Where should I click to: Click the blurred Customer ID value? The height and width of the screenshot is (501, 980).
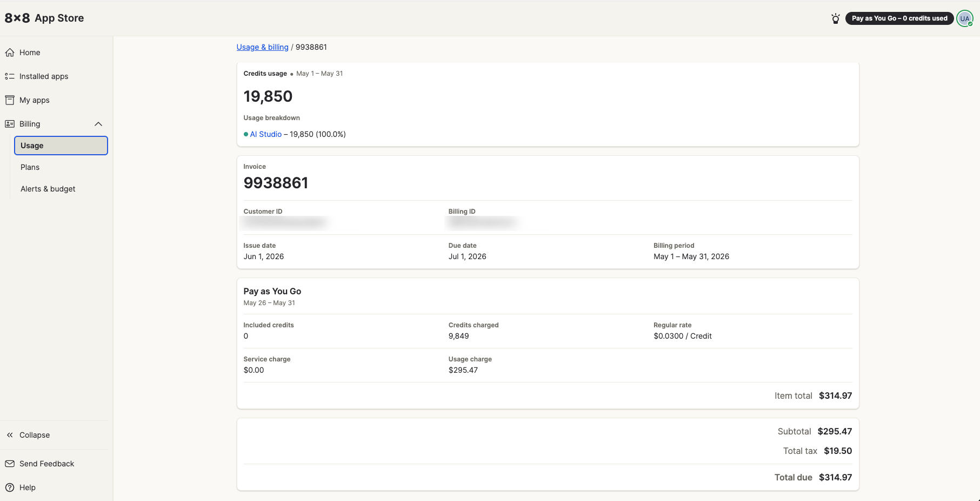click(x=285, y=222)
